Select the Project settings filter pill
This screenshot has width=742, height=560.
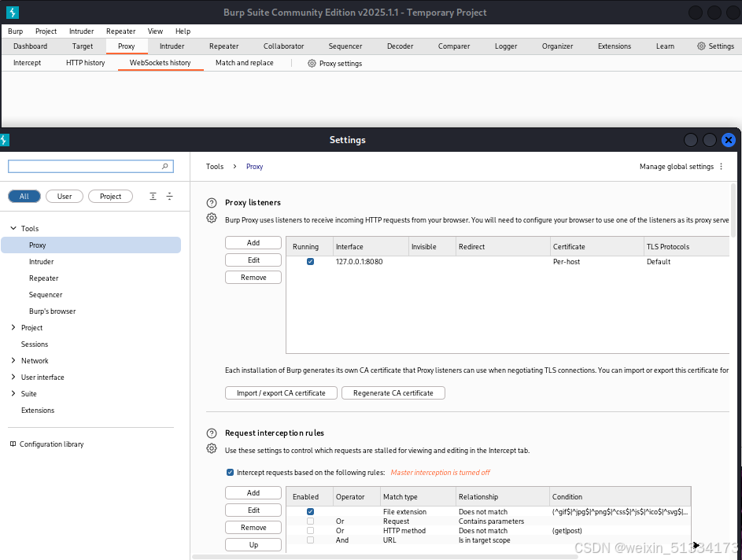click(x=110, y=197)
